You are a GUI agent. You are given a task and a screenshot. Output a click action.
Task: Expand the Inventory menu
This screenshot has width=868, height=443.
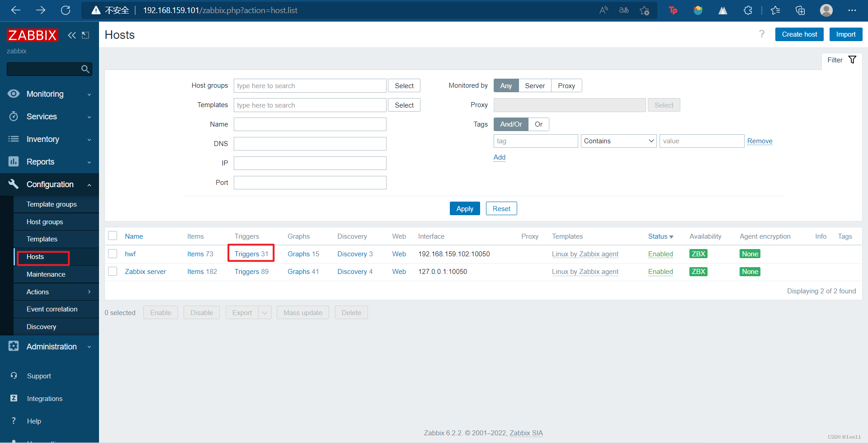[x=49, y=139]
